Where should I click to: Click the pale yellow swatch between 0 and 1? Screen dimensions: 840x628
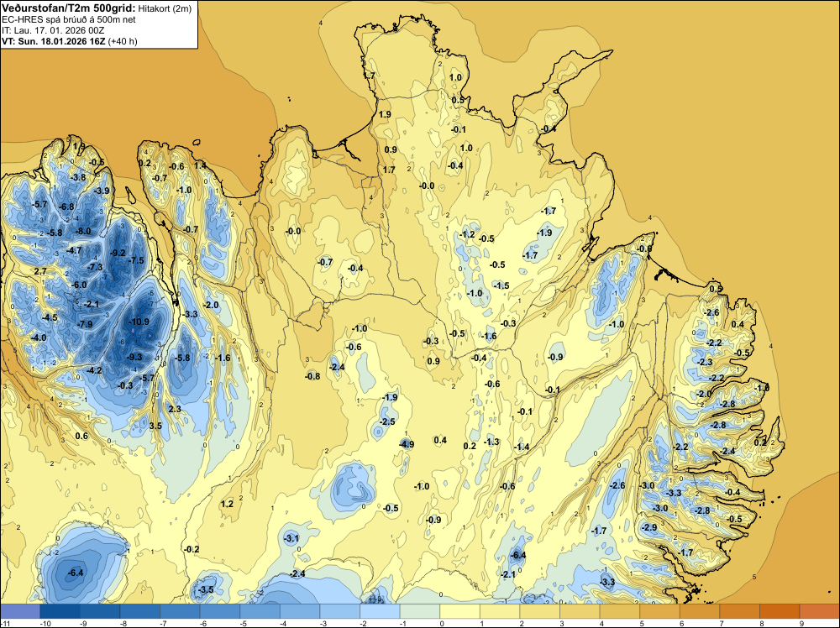pyautogui.click(x=459, y=611)
